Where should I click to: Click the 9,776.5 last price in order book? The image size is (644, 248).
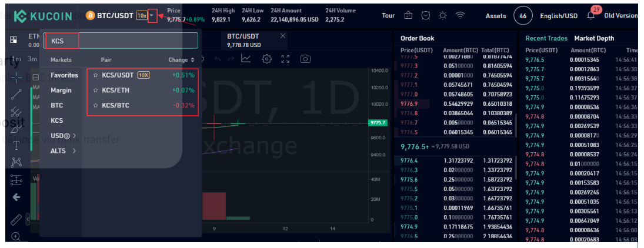[415, 146]
